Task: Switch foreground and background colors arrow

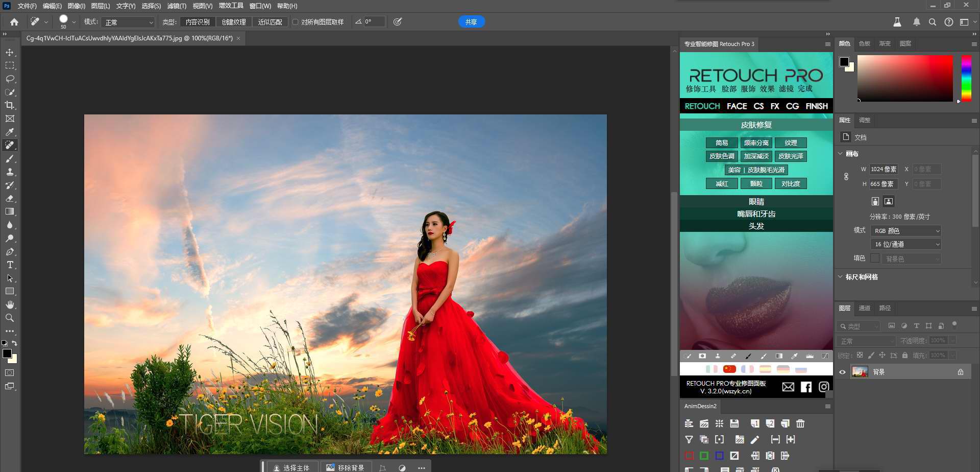Action: coord(15,343)
